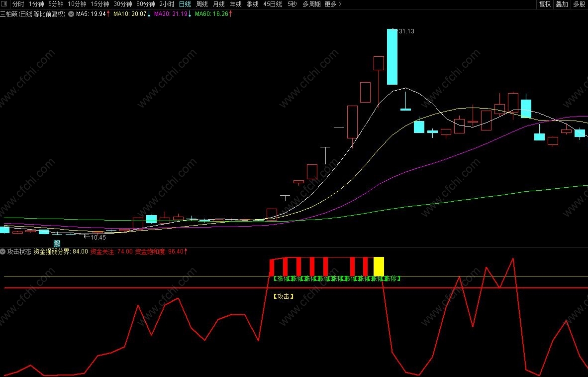
Task: Click the 解 marker icon under candles
Action: pyautogui.click(x=57, y=244)
